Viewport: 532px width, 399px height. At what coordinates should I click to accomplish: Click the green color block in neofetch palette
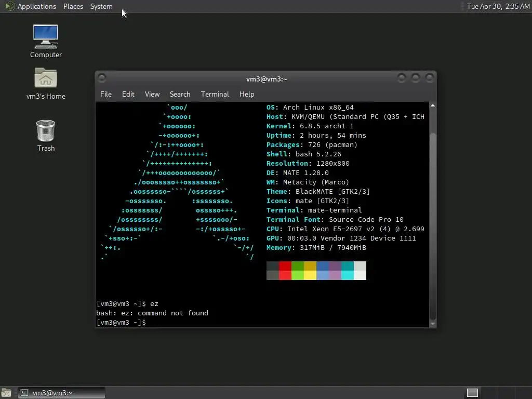tap(298, 275)
